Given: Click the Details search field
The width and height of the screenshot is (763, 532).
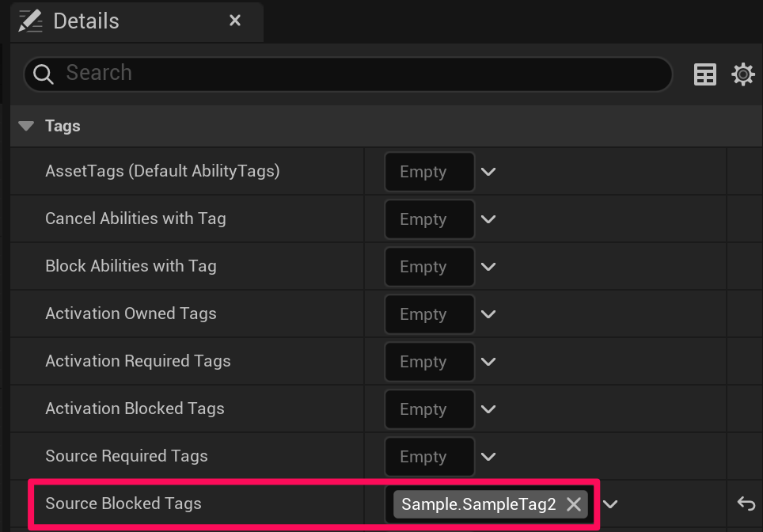Looking at the screenshot, I should [356, 74].
